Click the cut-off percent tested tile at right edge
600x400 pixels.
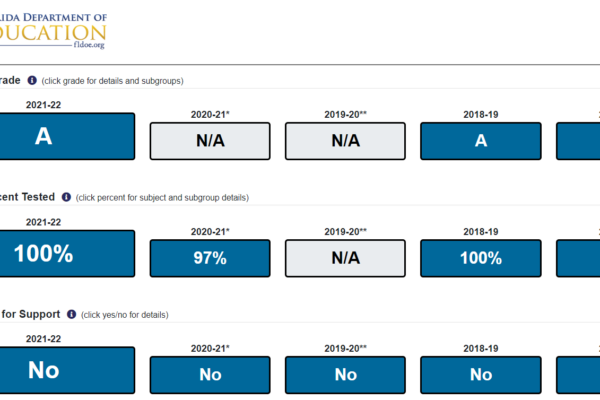578,258
